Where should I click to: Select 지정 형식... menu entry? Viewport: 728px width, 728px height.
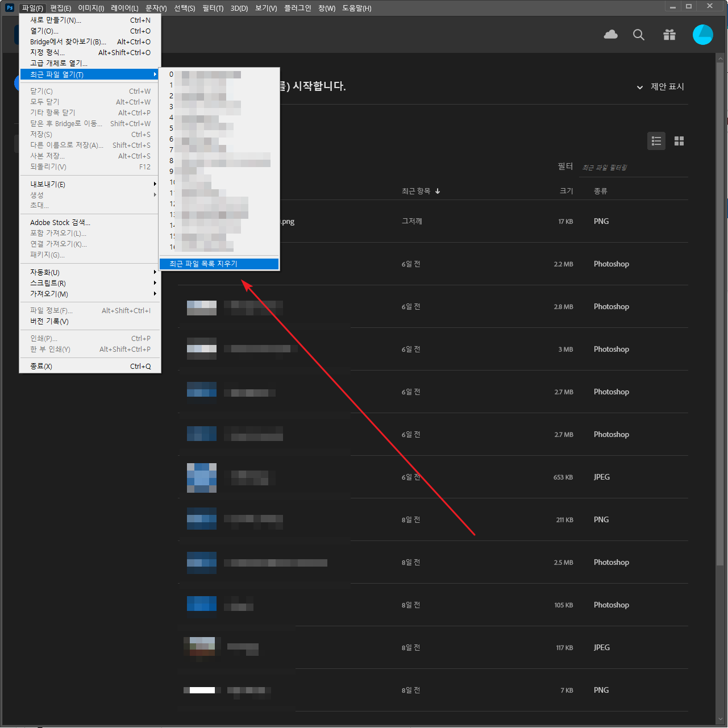coord(90,52)
